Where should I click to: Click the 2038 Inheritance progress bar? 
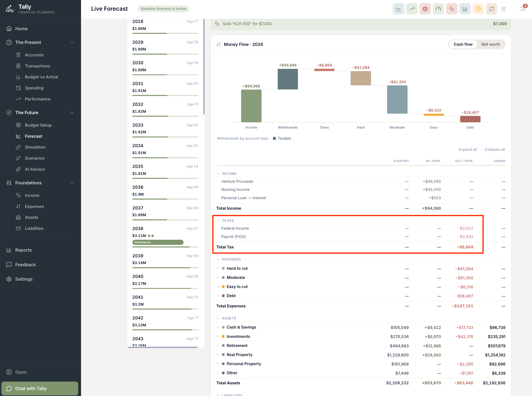(158, 242)
